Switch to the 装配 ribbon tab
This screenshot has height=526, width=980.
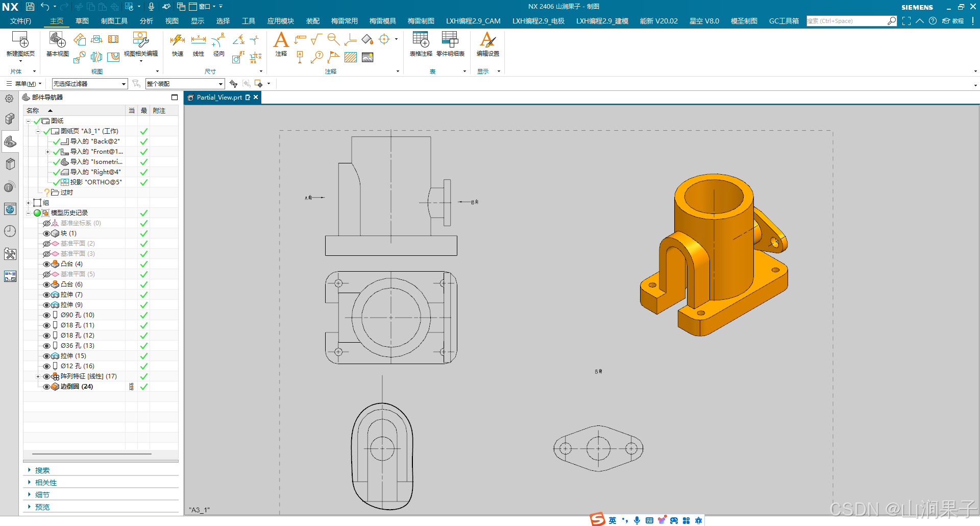click(x=313, y=21)
